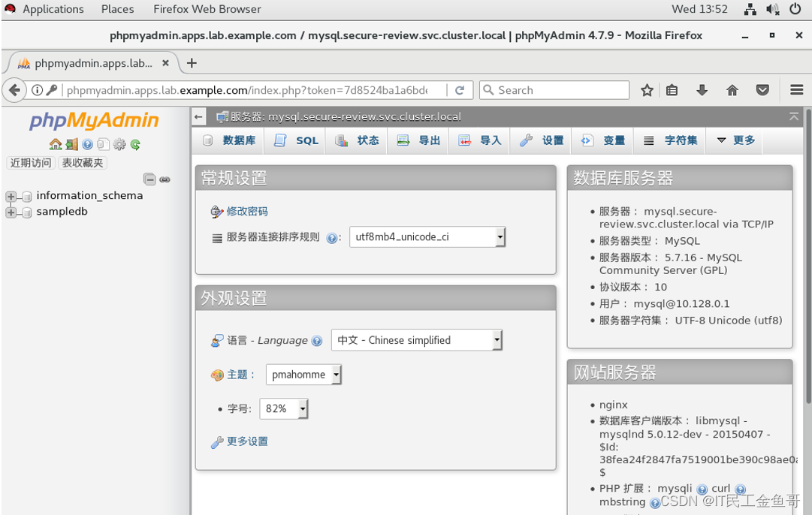Click the phpMyAdmin logo
The height and width of the screenshot is (515, 812).
coord(94,120)
